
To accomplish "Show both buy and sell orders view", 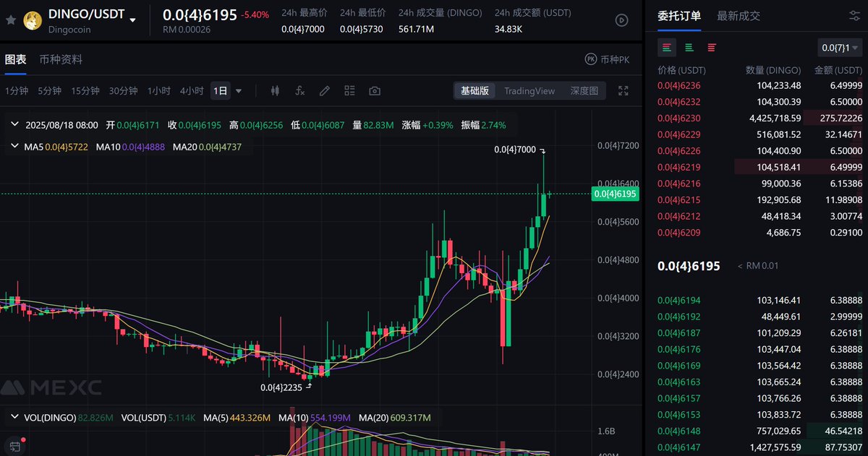I will [x=667, y=48].
